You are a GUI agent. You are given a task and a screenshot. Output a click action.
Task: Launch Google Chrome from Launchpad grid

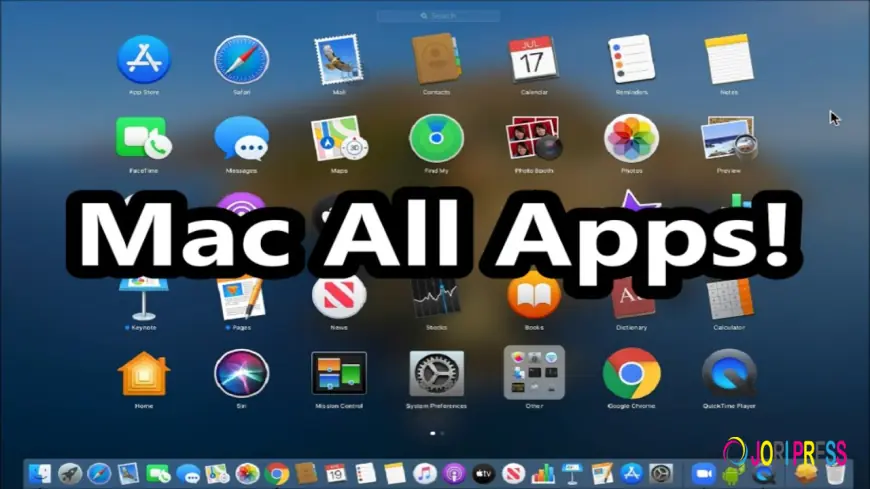coord(631,374)
